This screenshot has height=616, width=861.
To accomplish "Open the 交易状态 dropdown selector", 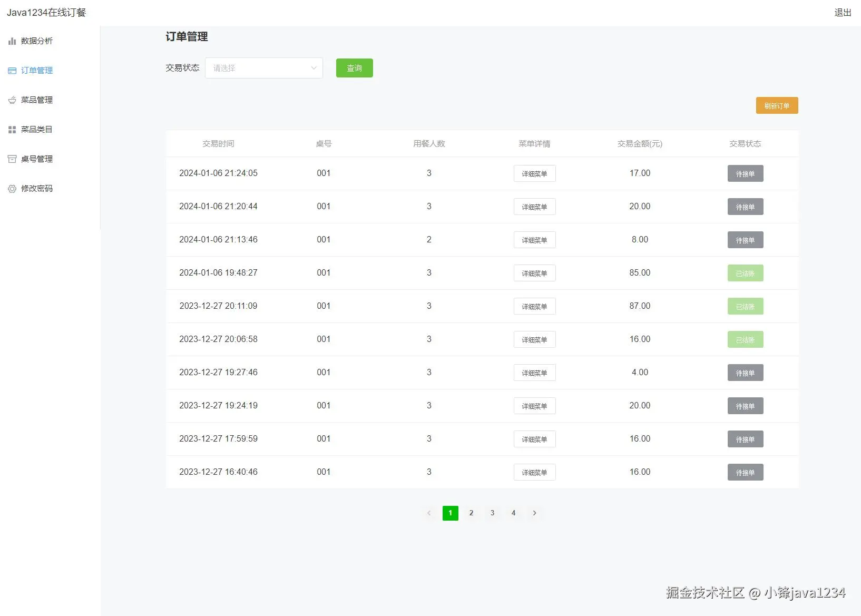I will coord(264,68).
